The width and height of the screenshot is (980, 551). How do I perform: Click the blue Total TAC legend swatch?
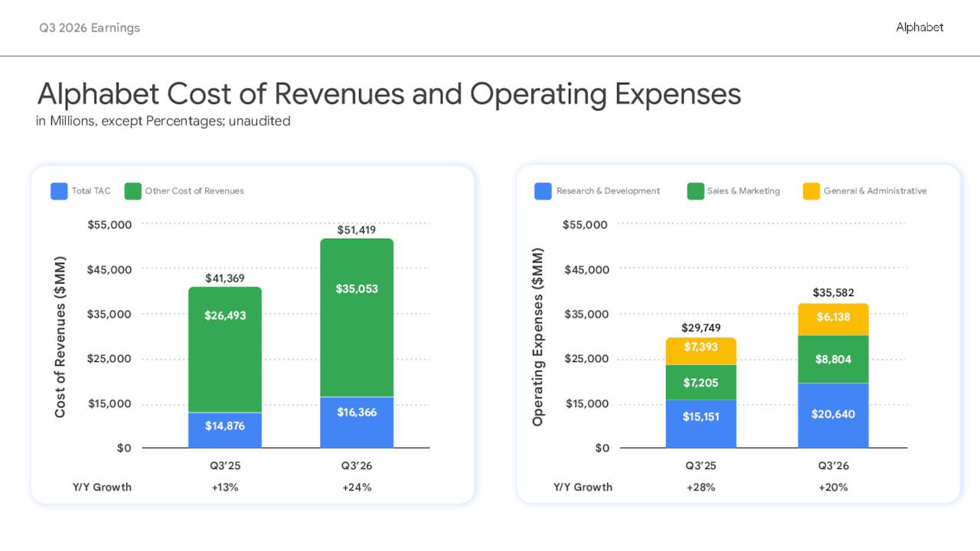coord(59,191)
